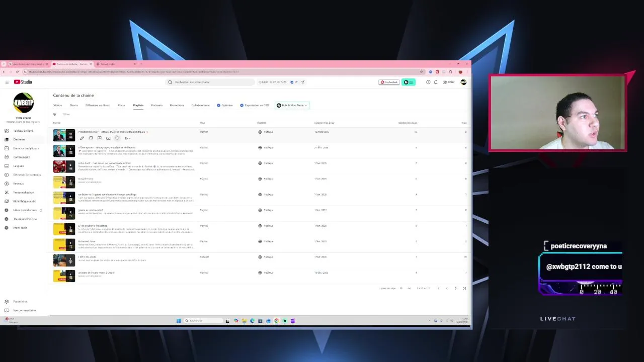Click the green extension menu button

click(409, 82)
